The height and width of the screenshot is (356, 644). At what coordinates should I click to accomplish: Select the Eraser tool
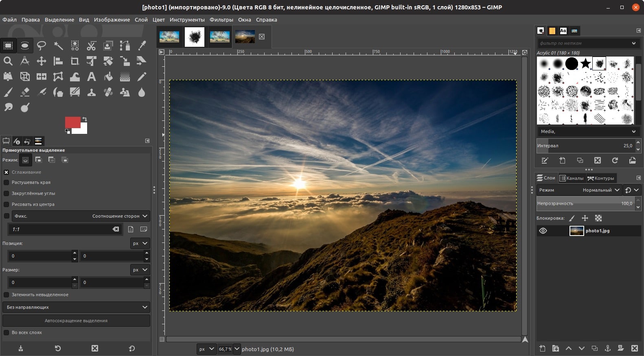[25, 92]
